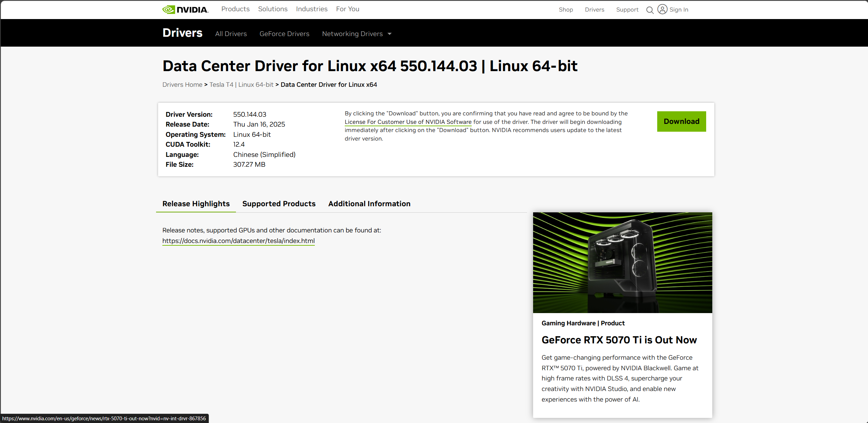Open the Solutions menu

click(273, 9)
